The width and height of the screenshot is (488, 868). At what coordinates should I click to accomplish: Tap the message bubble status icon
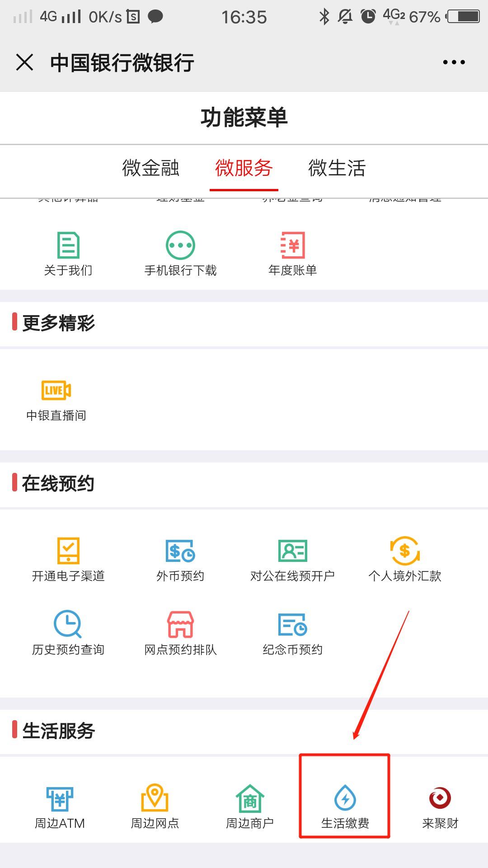point(155,17)
